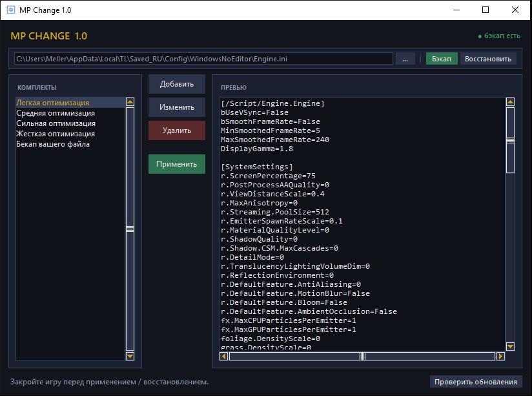Click the bUseVSync=False line
The height and width of the screenshot is (396, 532).
(254, 112)
